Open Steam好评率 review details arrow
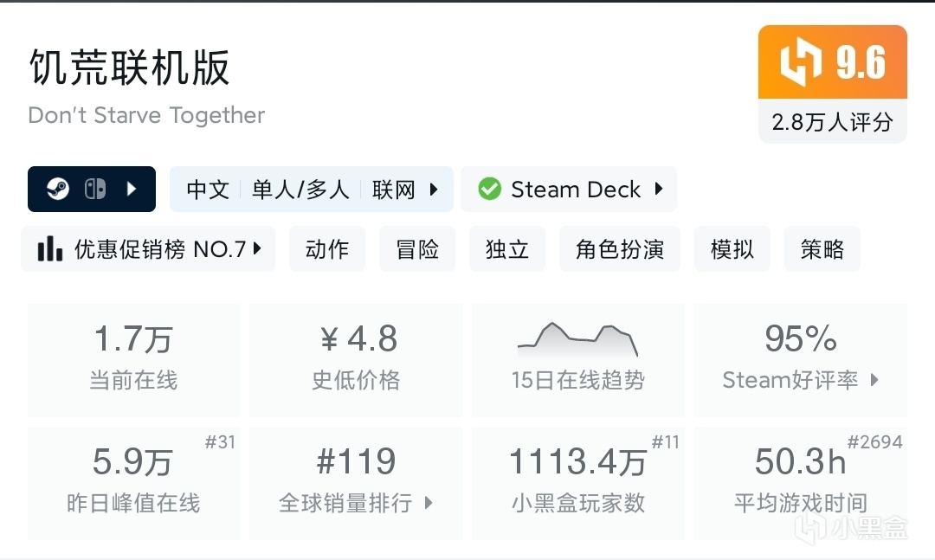This screenshot has height=560, width=935. tap(874, 380)
